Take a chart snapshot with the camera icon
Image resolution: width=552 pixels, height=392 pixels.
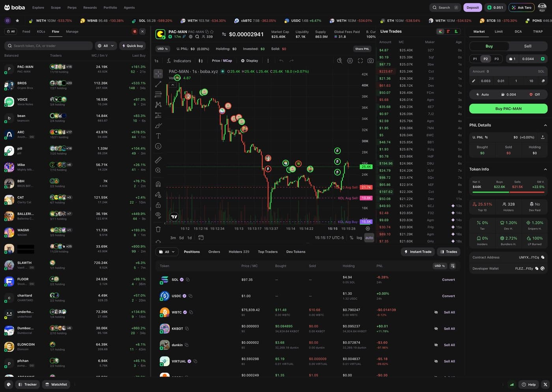pos(370,61)
